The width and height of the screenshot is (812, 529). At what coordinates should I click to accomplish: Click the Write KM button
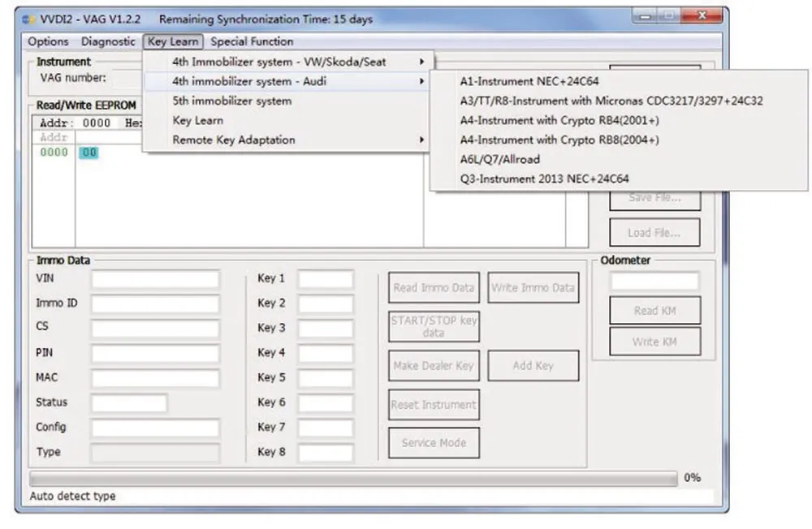654,342
